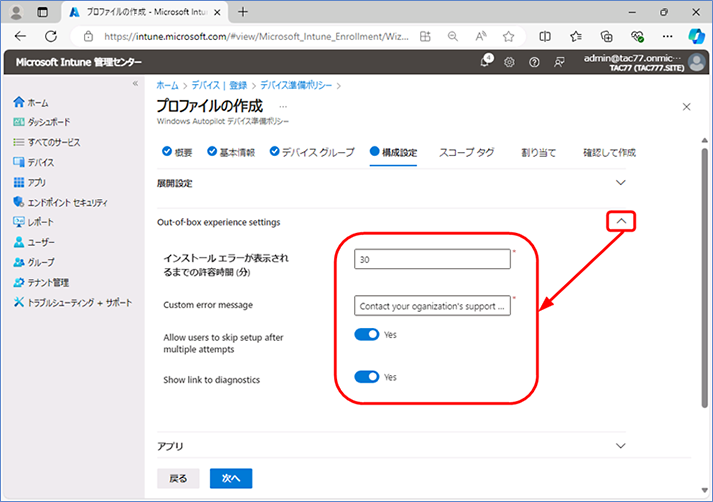
Task: Expand the アプリ section chevron
Action: (x=621, y=446)
